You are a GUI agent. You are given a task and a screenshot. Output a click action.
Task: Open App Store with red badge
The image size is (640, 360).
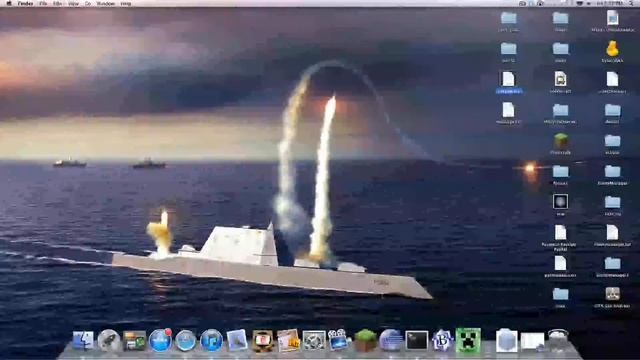point(160,340)
